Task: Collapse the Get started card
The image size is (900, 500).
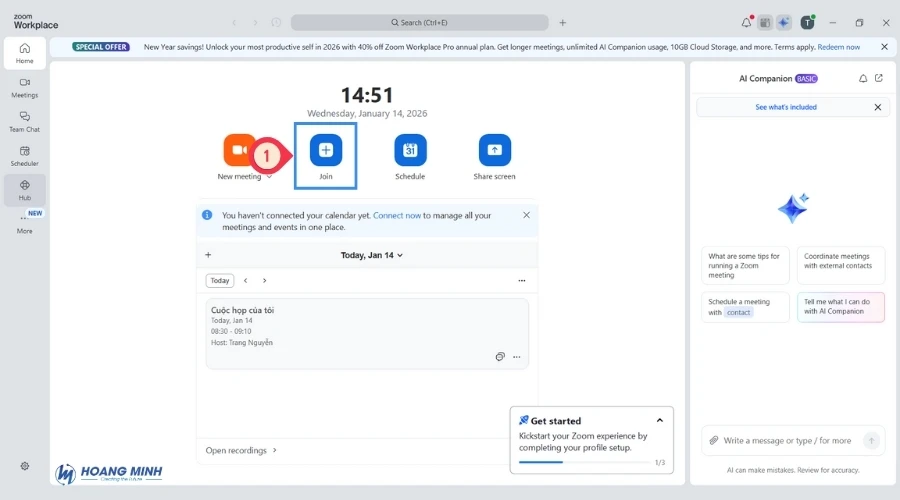Action: point(660,421)
